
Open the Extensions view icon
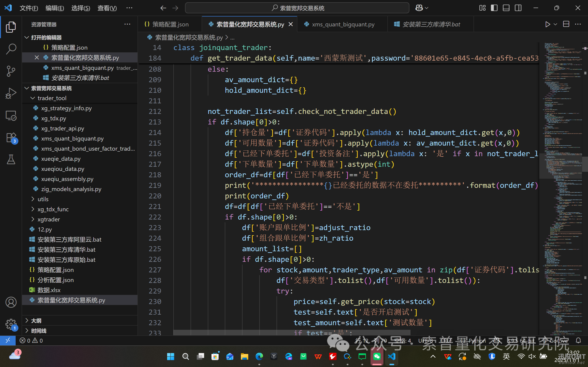[11, 138]
